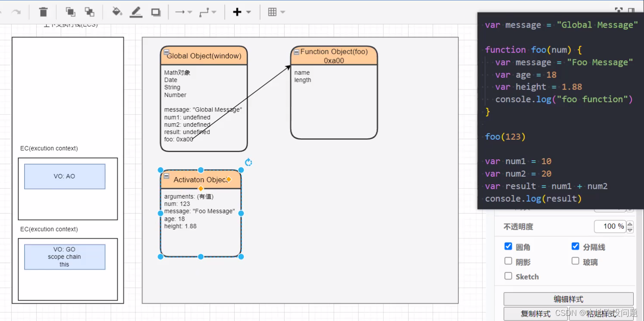Click the 复制样式 copy style button
The height and width of the screenshot is (321, 644).
point(536,314)
